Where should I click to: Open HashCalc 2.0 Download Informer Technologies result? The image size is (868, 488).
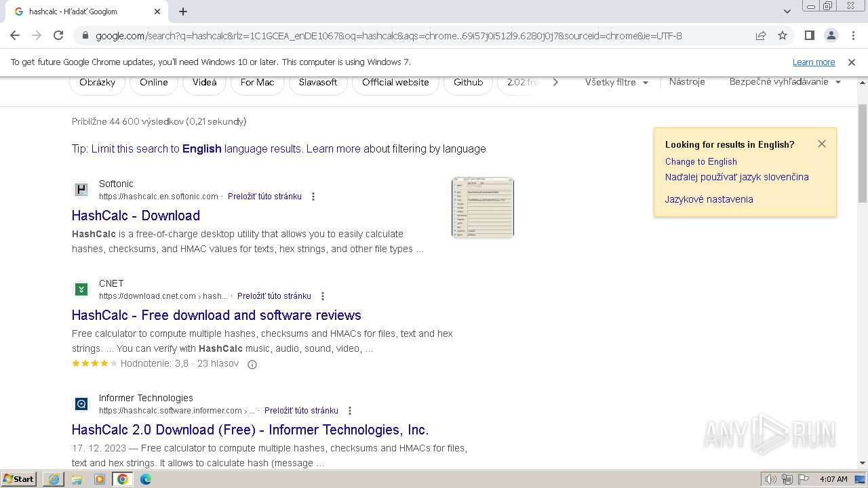tap(250, 430)
